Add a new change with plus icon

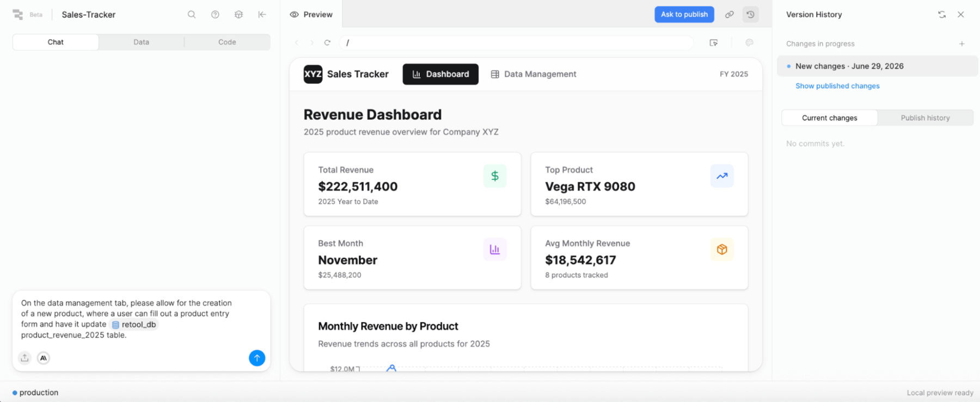tap(962, 44)
